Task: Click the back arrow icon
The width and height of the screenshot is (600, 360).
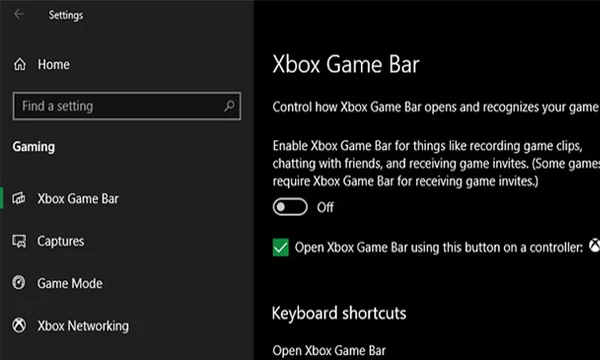Action: pos(18,14)
